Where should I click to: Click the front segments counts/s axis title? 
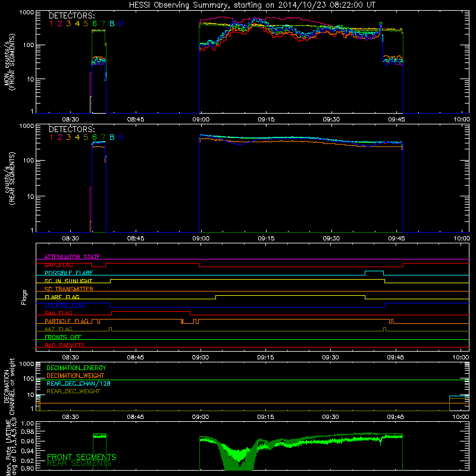point(9,62)
